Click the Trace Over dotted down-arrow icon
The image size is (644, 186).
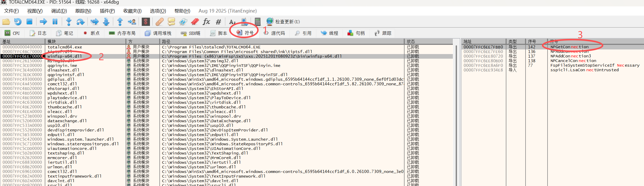pyautogui.click(x=106, y=22)
